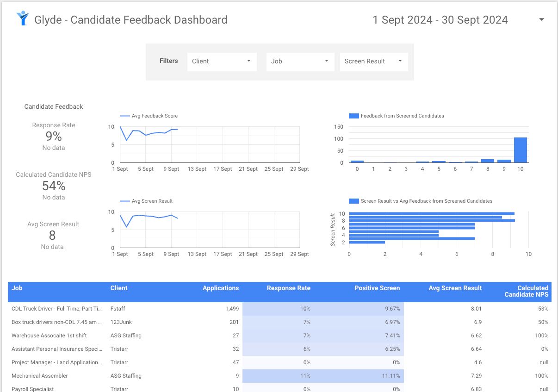558x392 pixels.
Task: Sort by Applications column header
Action: tap(220, 288)
